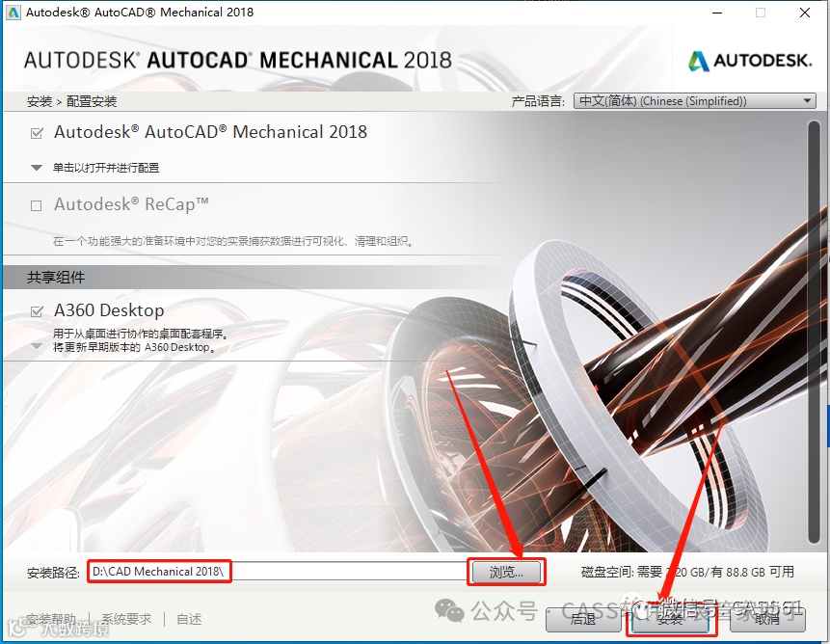Click the 浏览... browse button
The height and width of the screenshot is (644, 830).
(506, 572)
